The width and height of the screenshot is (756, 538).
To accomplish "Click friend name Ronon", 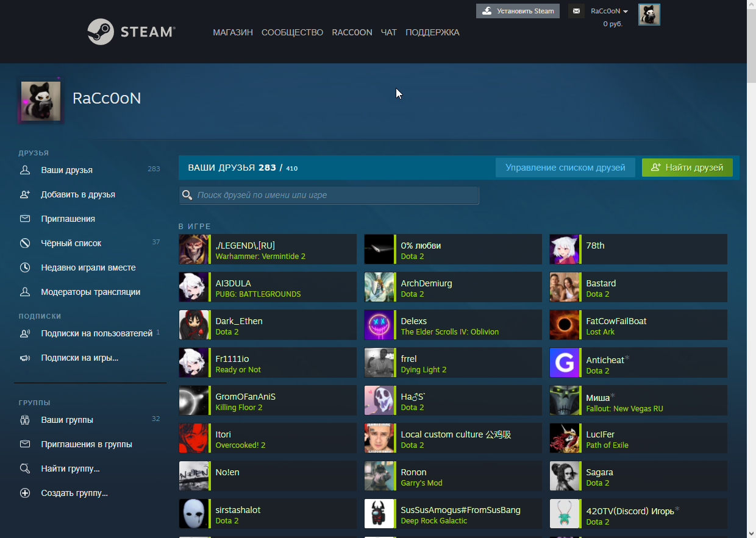I will pos(413,472).
